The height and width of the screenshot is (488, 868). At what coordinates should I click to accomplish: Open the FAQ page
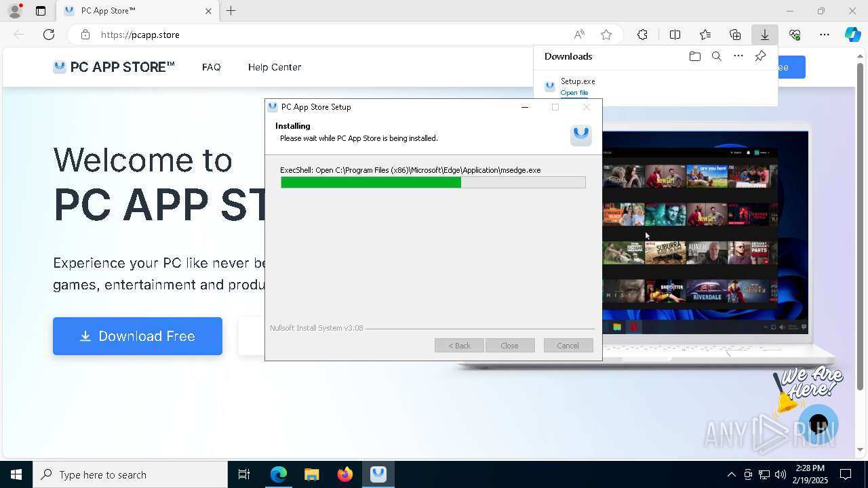(212, 67)
